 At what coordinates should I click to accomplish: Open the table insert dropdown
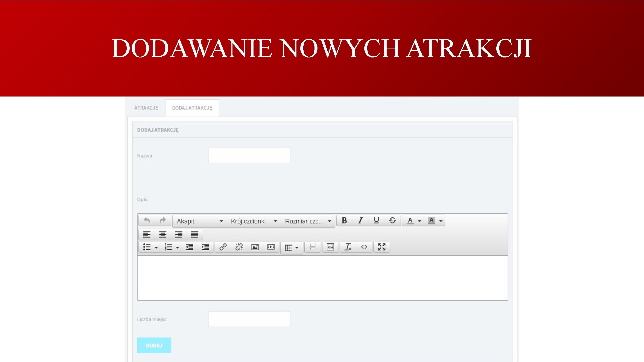(292, 247)
